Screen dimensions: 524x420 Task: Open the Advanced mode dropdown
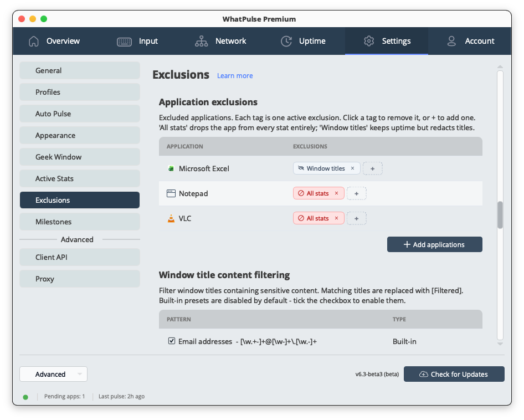tap(54, 374)
